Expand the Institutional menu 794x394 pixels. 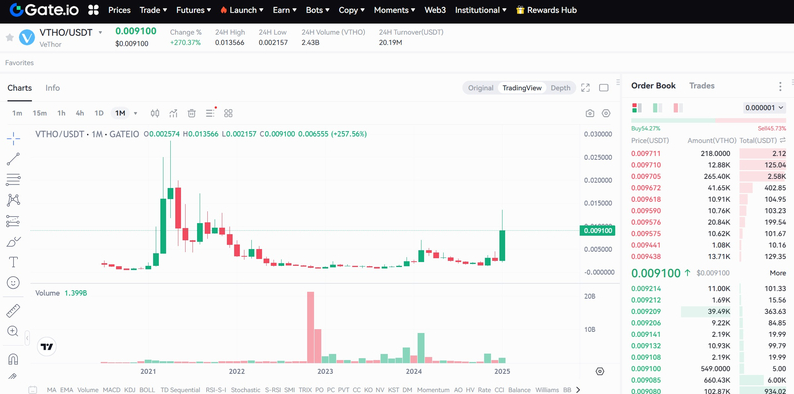481,10
